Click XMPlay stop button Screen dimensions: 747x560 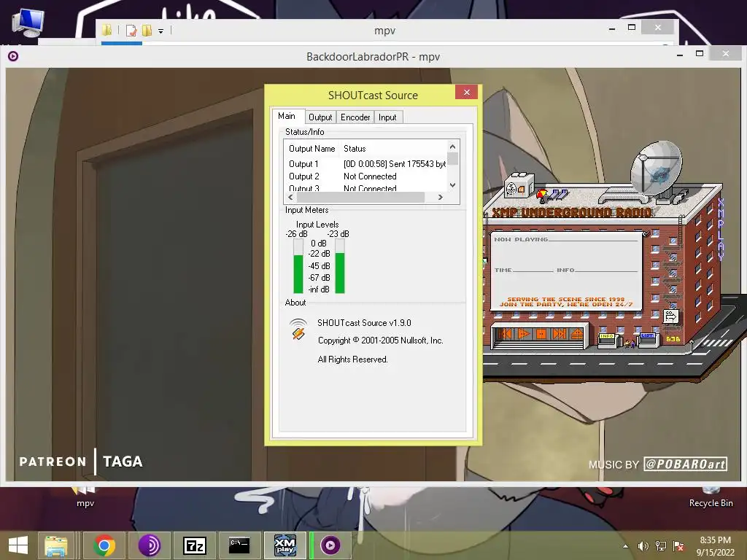point(541,334)
